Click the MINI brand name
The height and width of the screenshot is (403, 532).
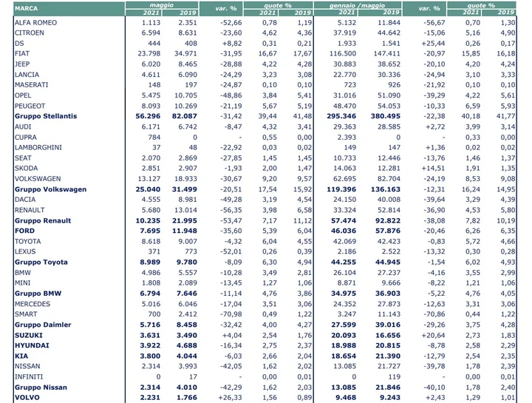click(22, 282)
